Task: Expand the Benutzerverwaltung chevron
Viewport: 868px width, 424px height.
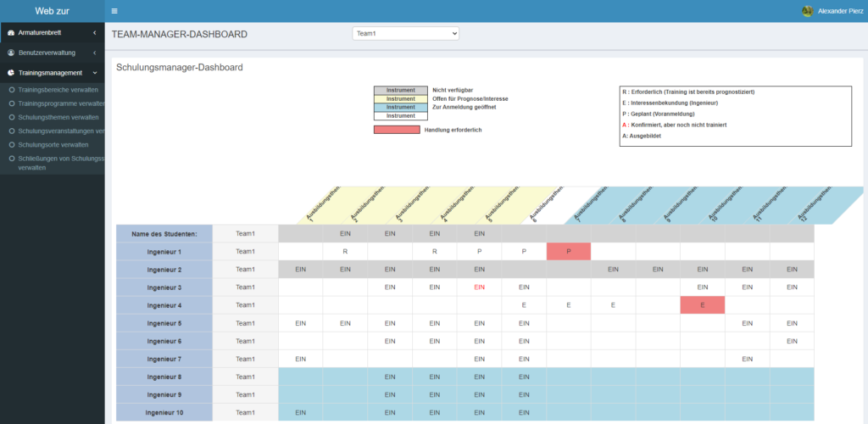Action: click(95, 53)
